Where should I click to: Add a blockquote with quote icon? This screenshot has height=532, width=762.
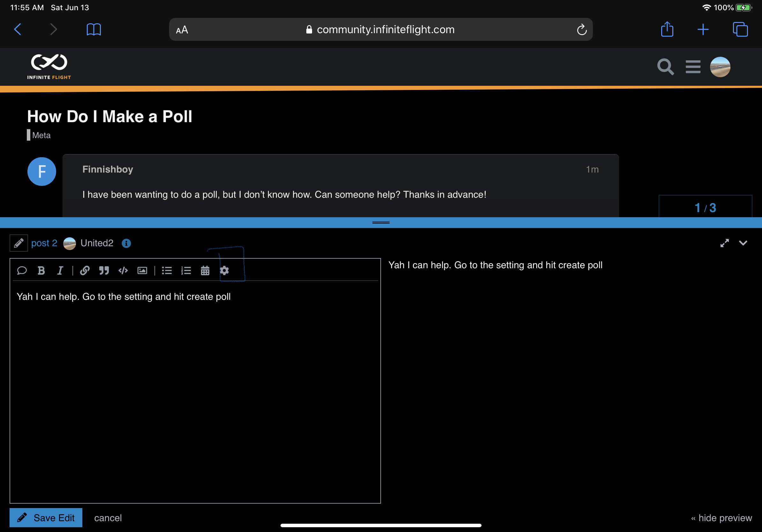point(104,271)
